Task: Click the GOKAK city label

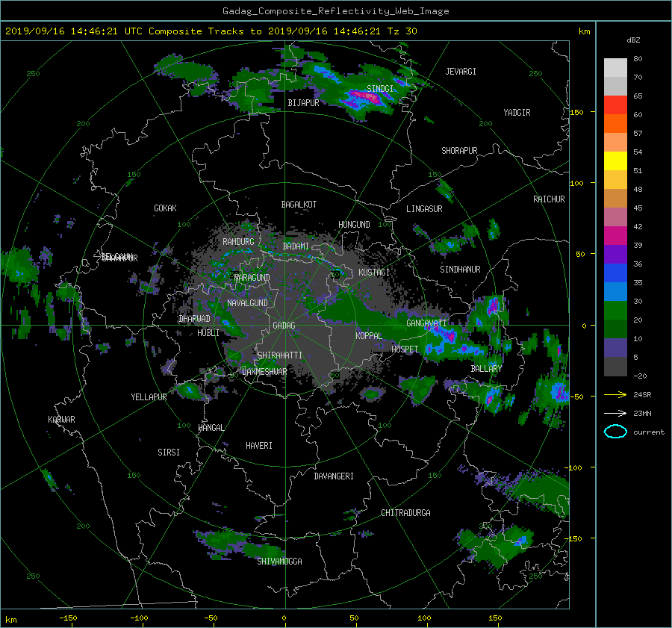Action: [x=166, y=208]
